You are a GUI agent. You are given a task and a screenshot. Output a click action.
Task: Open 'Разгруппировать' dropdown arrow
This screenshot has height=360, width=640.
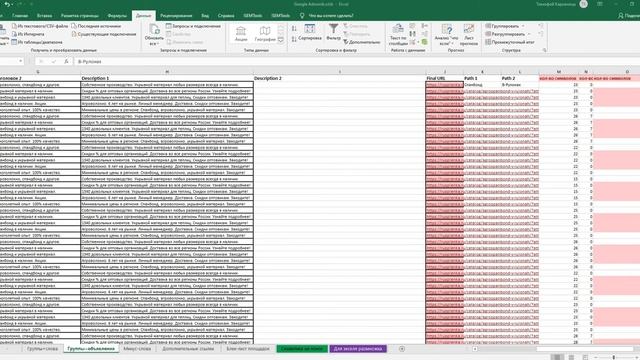pos(529,34)
